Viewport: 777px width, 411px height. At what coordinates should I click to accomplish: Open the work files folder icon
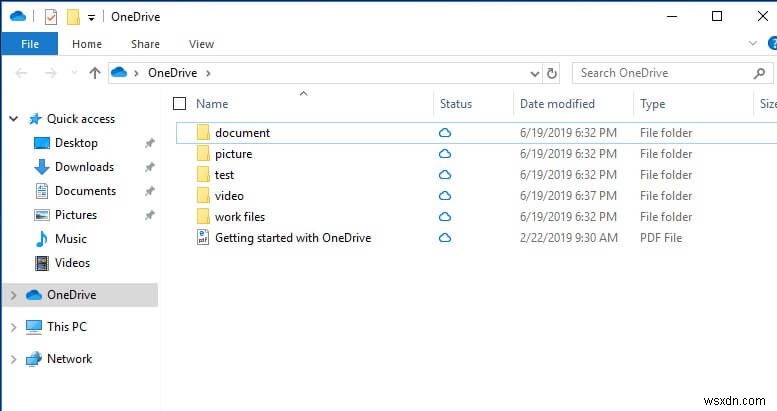203,217
